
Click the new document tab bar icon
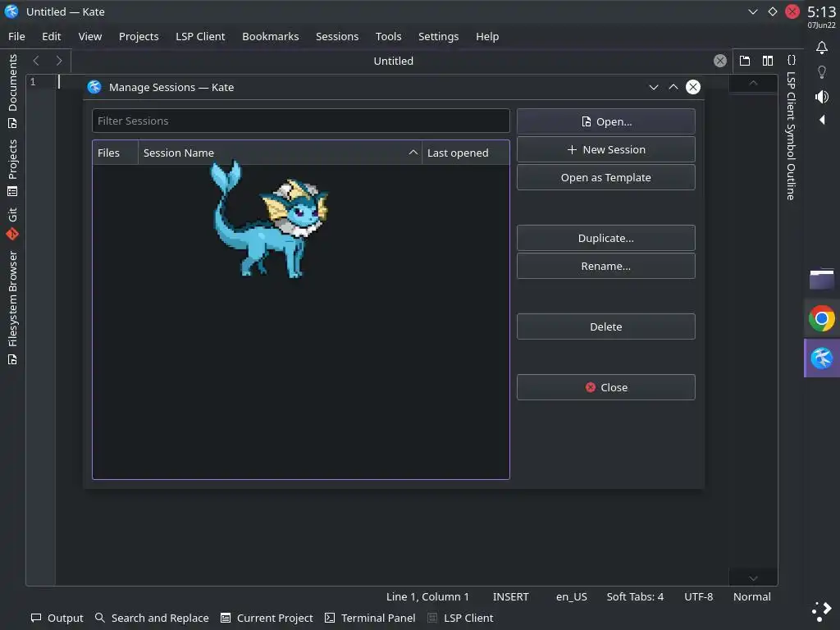[x=745, y=61]
